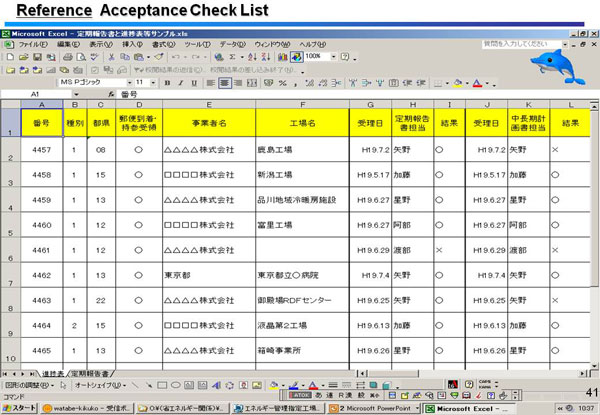The width and height of the screenshot is (600, 415).
Task: Expand the Paste options arrow
Action: tap(148, 57)
